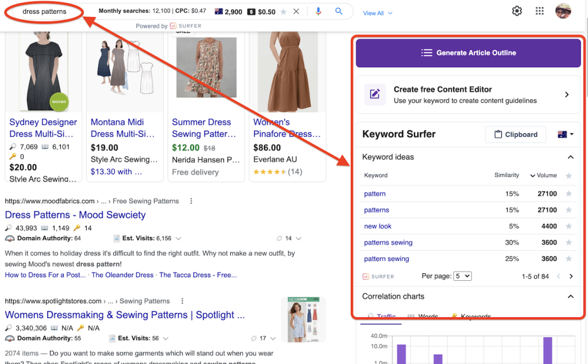
Task: Switch to the Traffic chart tab
Action: (x=382, y=316)
